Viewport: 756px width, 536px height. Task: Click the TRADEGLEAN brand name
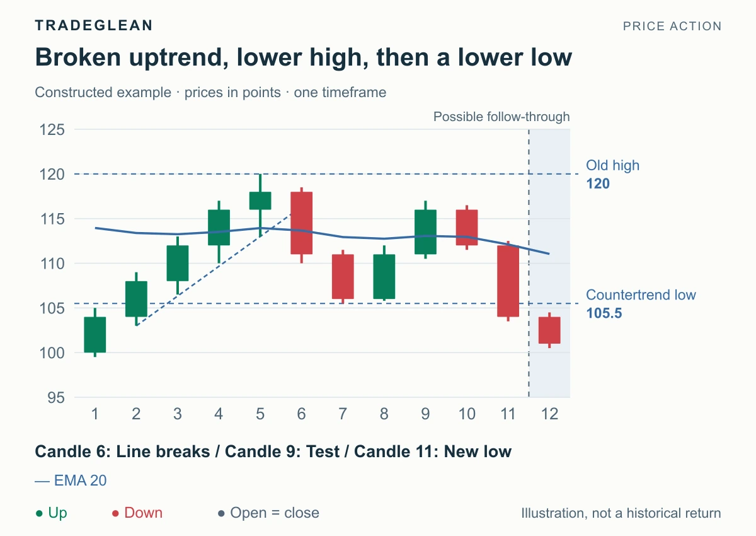point(94,25)
